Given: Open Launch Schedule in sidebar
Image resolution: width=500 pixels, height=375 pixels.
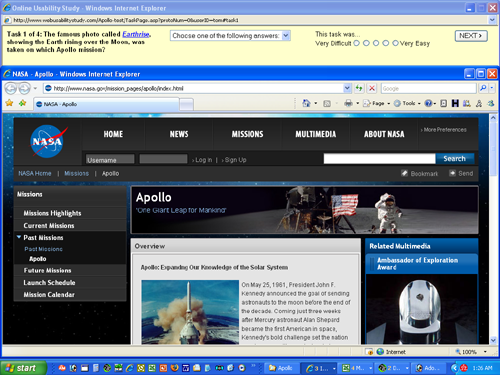Looking at the screenshot, I should click(x=49, y=283).
